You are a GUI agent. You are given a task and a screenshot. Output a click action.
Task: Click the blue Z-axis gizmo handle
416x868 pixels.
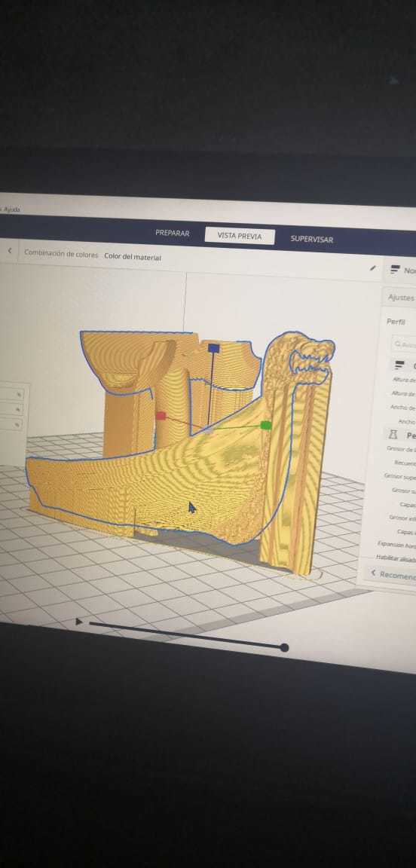click(x=214, y=348)
